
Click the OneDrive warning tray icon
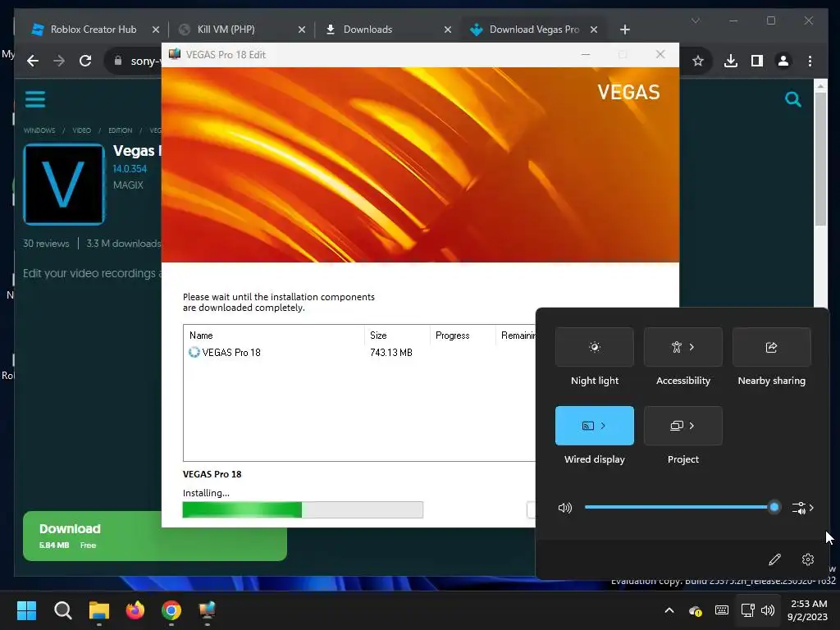click(696, 610)
